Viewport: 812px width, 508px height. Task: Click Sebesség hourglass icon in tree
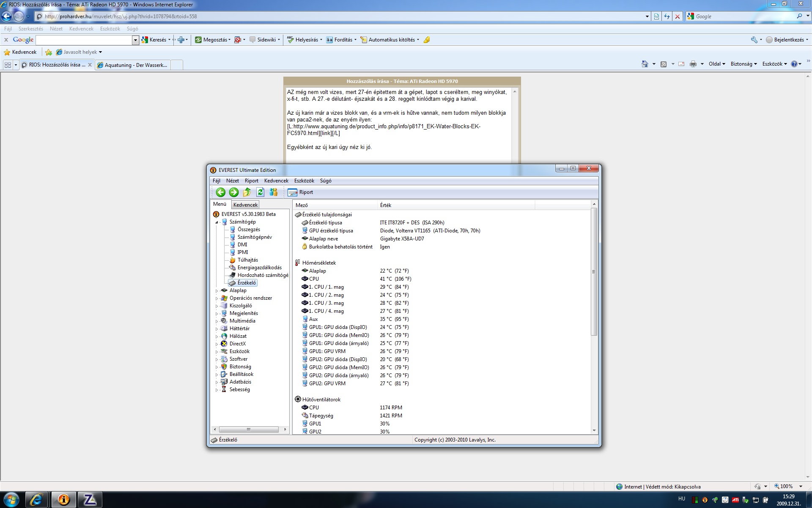[x=224, y=389]
